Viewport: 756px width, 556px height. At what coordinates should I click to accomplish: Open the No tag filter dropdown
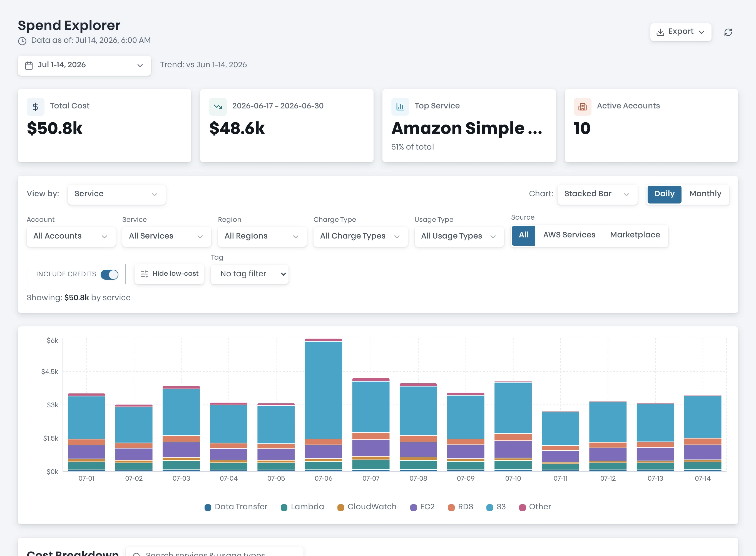(x=249, y=274)
